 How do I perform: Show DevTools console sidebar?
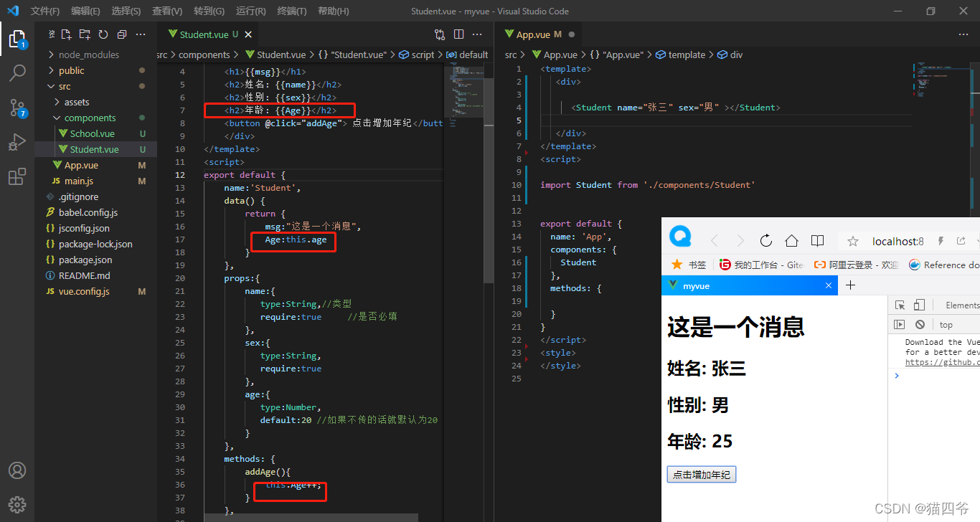pos(899,324)
